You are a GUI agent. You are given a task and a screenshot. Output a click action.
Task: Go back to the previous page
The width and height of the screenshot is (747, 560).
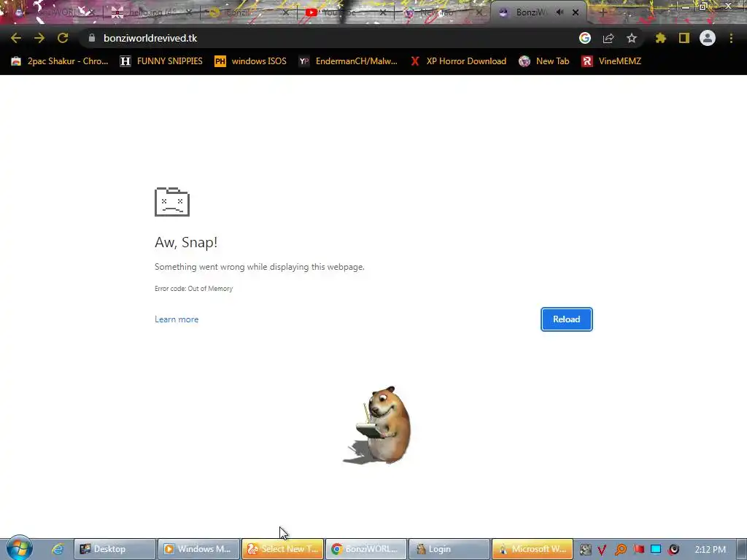[x=16, y=38]
